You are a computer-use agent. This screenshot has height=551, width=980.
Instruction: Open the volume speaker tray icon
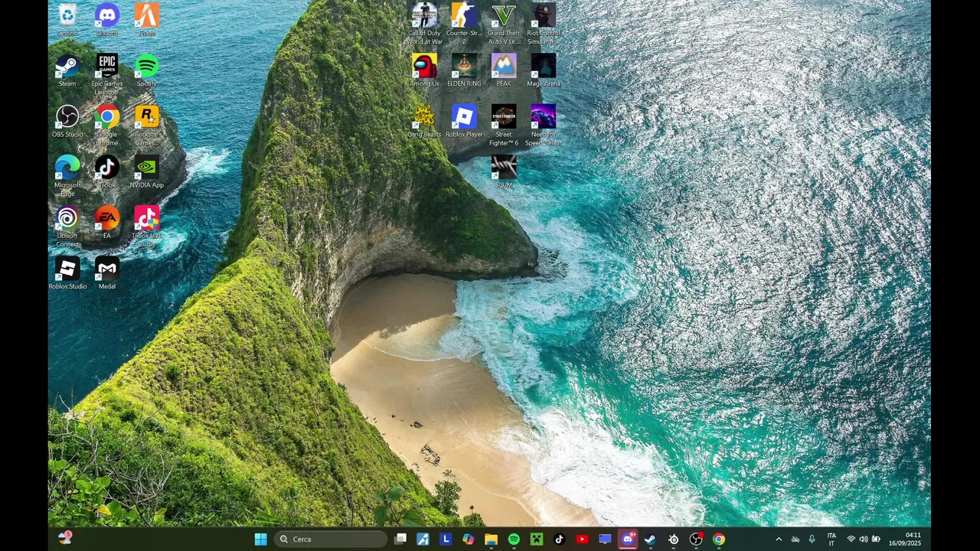click(x=864, y=540)
